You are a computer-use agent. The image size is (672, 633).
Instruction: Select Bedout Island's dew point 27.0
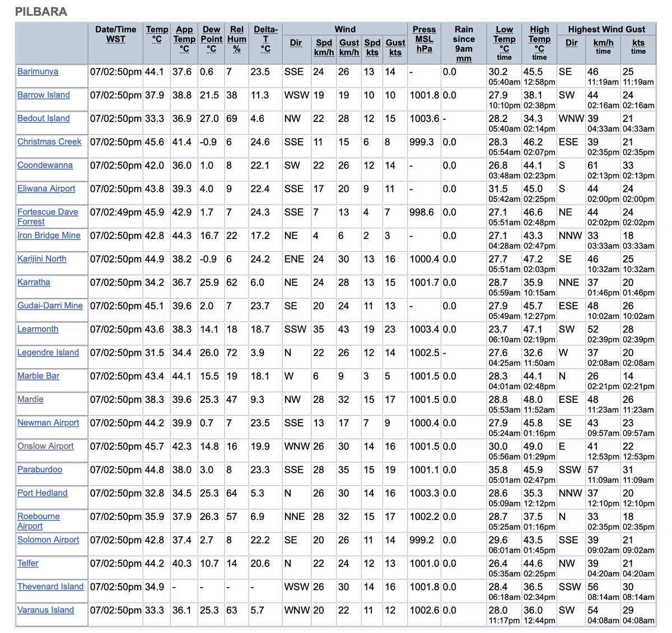(x=209, y=119)
